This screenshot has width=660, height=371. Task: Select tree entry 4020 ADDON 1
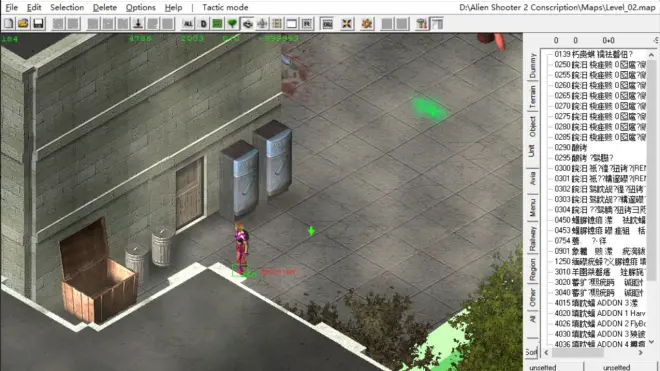click(x=600, y=313)
